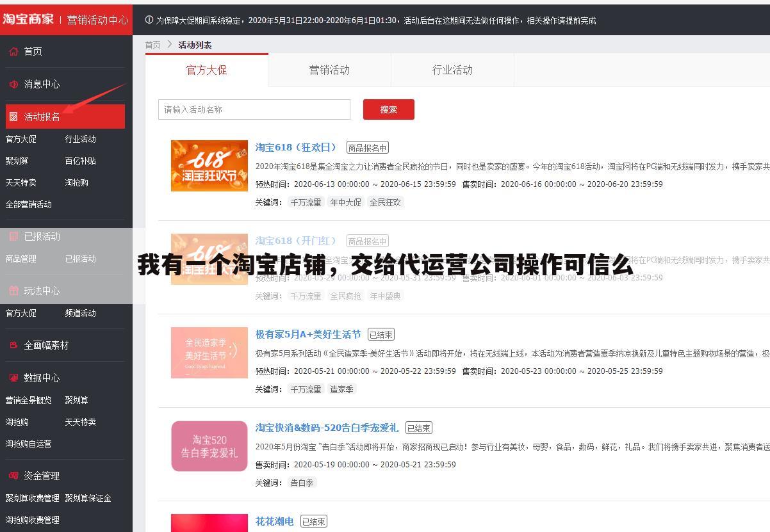
Task: Click 天天特卖 under 数据中心
Action: (x=80, y=422)
